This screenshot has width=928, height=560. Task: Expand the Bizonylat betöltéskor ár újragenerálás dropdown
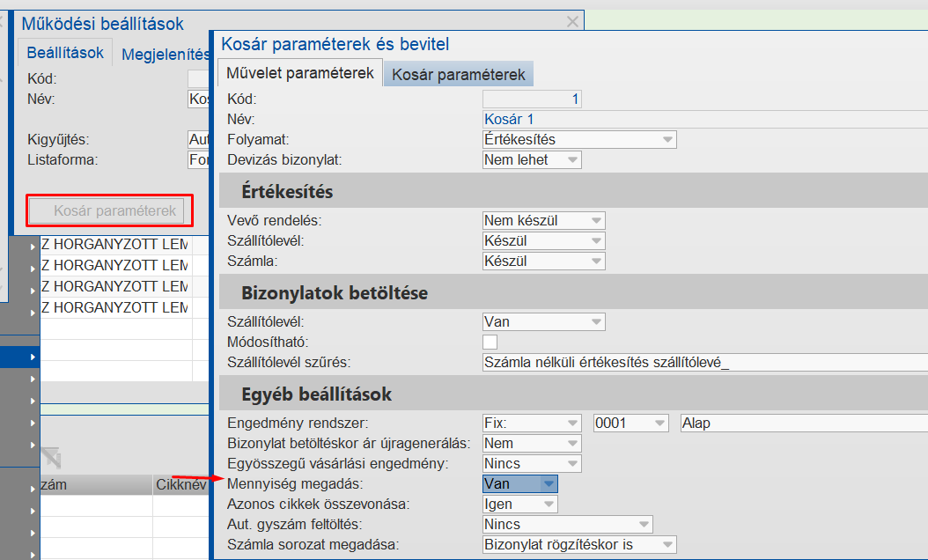[532, 444]
